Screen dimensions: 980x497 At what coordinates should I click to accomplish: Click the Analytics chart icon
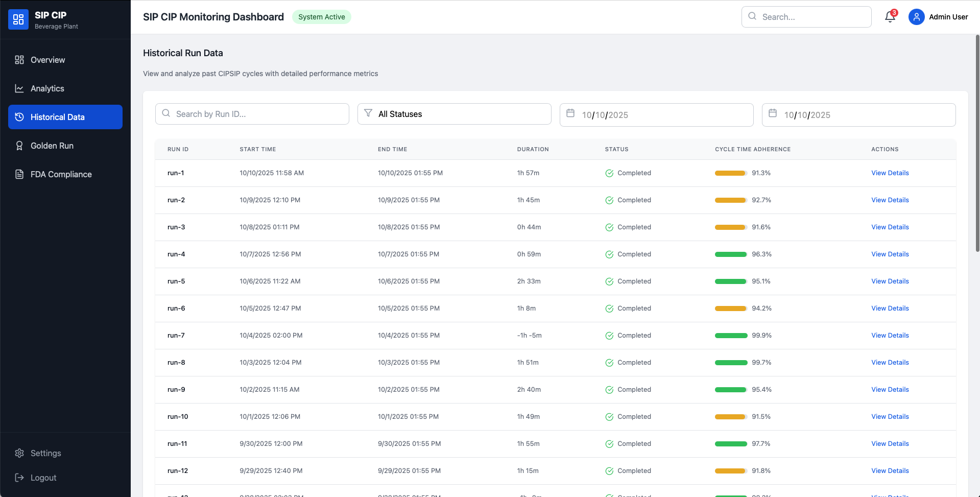19,88
